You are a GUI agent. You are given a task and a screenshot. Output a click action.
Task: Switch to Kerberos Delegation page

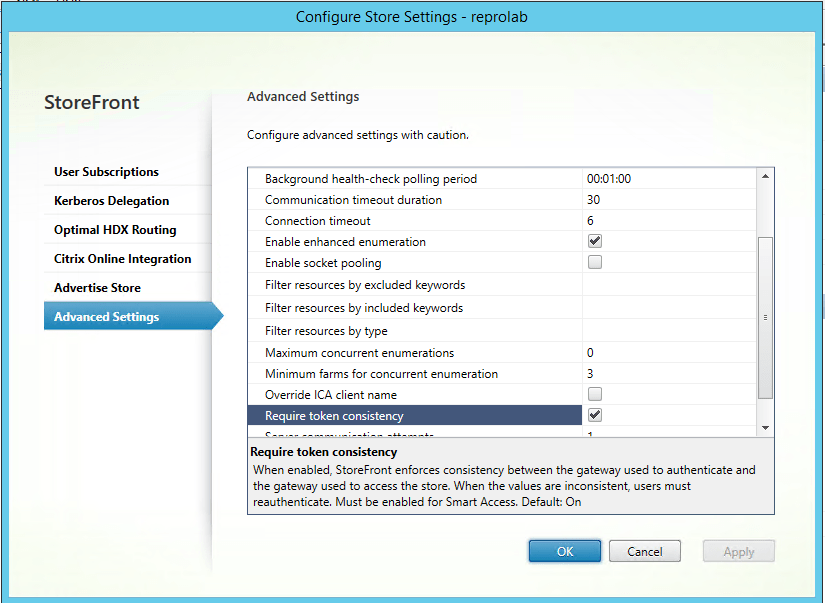[112, 201]
